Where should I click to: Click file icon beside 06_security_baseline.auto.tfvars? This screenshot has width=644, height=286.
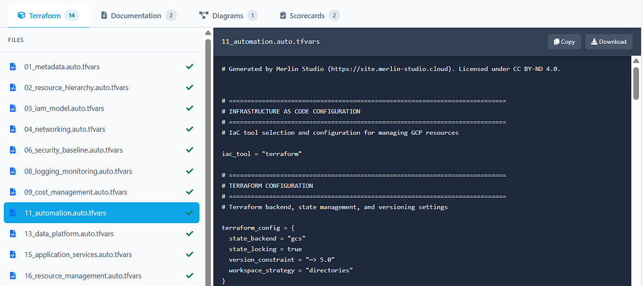click(x=13, y=150)
